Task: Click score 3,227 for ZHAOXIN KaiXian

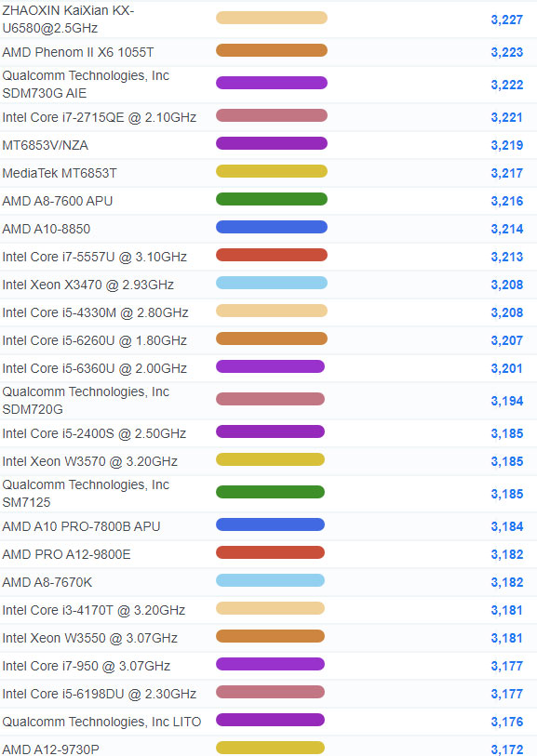Action: pyautogui.click(x=507, y=20)
